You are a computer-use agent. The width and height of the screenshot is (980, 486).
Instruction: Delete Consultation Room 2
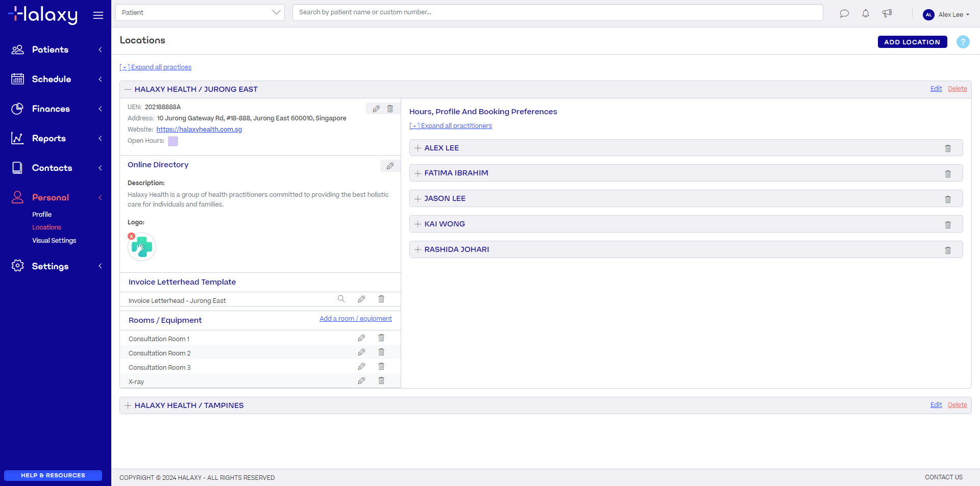pyautogui.click(x=381, y=352)
